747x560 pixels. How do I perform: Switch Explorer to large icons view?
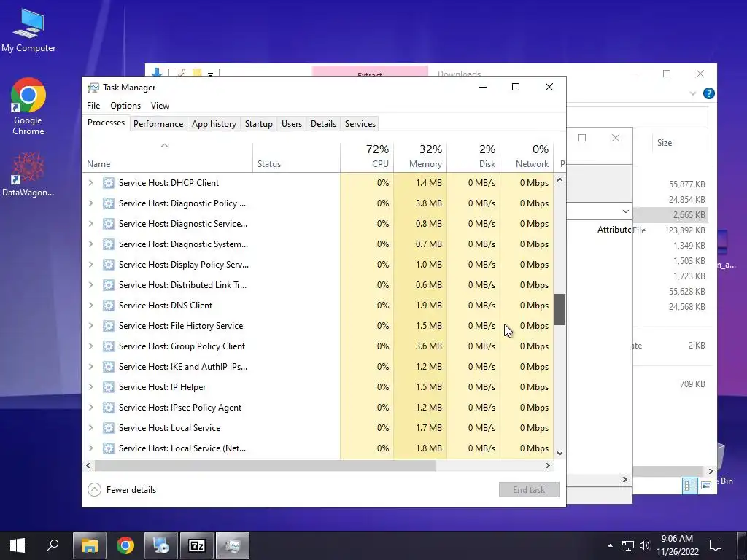[706, 485]
